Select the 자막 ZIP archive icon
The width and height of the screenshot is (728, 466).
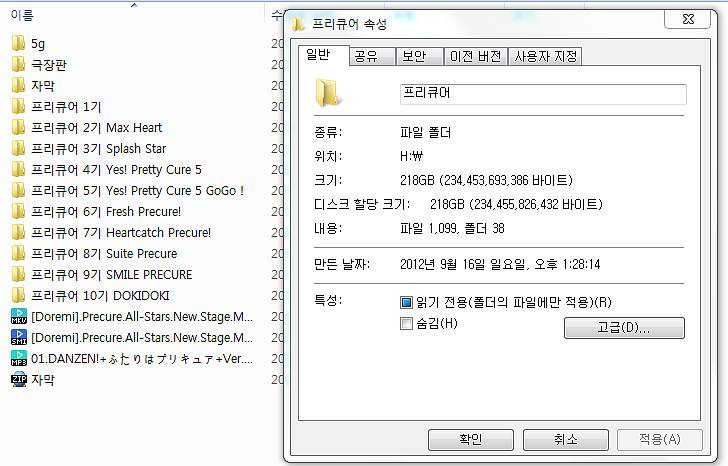coord(19,380)
